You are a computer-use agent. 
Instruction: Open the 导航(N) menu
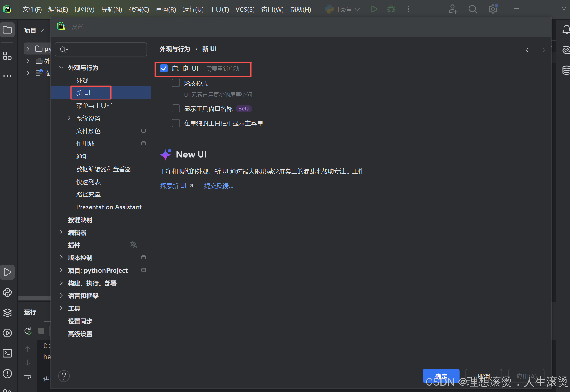(x=112, y=9)
